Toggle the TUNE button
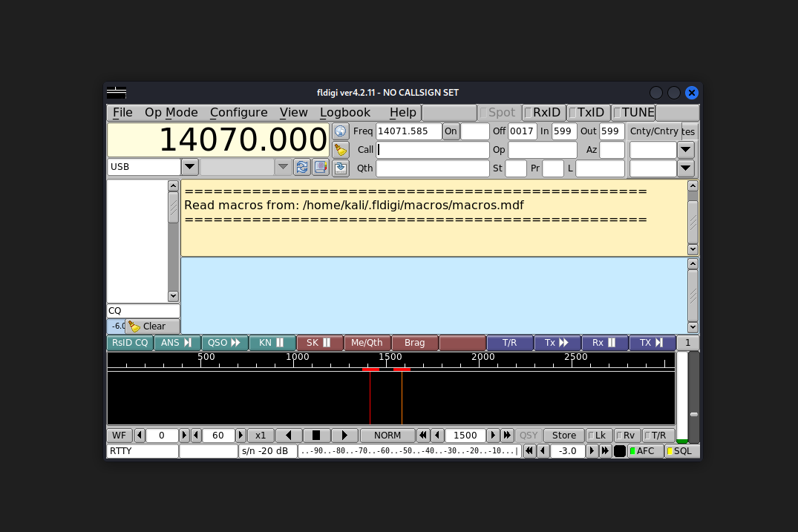This screenshot has height=532, width=798. click(x=634, y=112)
